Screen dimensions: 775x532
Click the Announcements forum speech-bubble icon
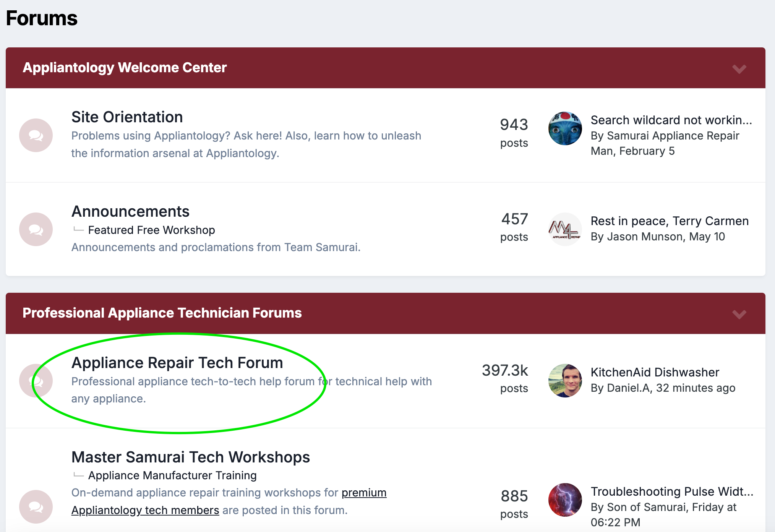point(36,229)
